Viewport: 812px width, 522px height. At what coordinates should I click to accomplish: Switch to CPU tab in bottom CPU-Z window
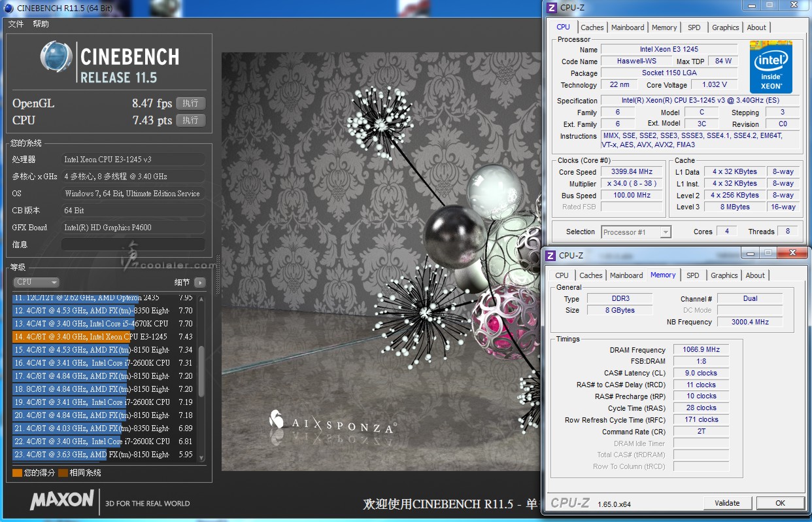562,275
